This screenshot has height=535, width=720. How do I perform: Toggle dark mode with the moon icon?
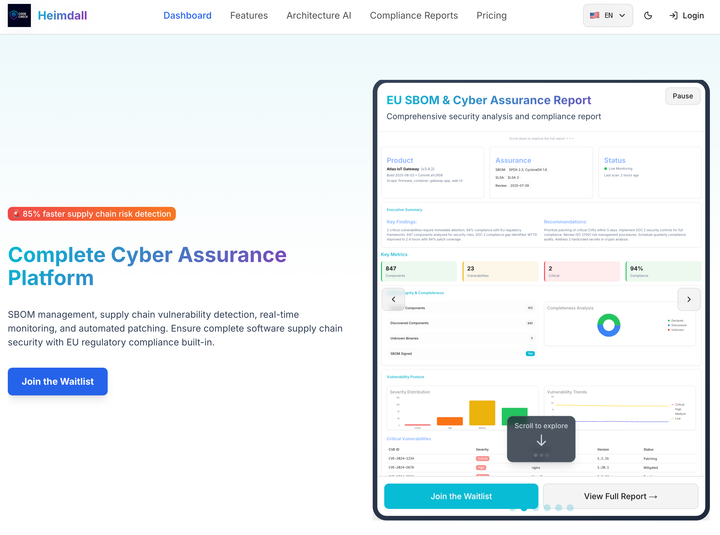pos(648,16)
